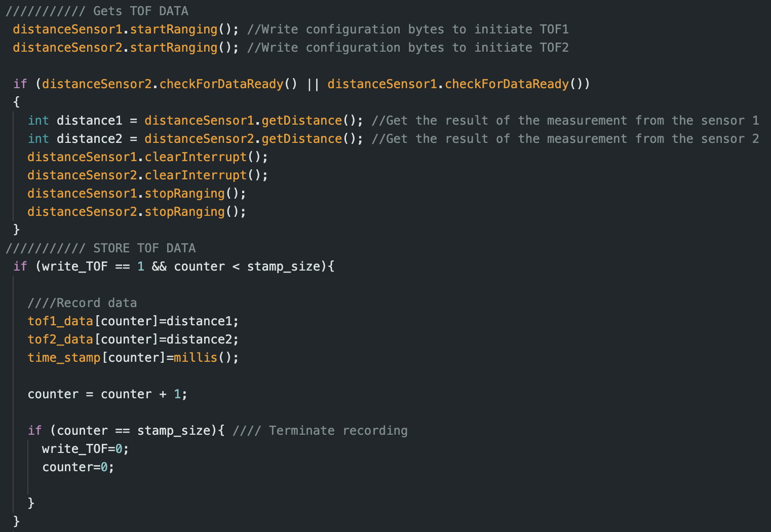Click the "initiate TOF1" comment text

coord(521,29)
